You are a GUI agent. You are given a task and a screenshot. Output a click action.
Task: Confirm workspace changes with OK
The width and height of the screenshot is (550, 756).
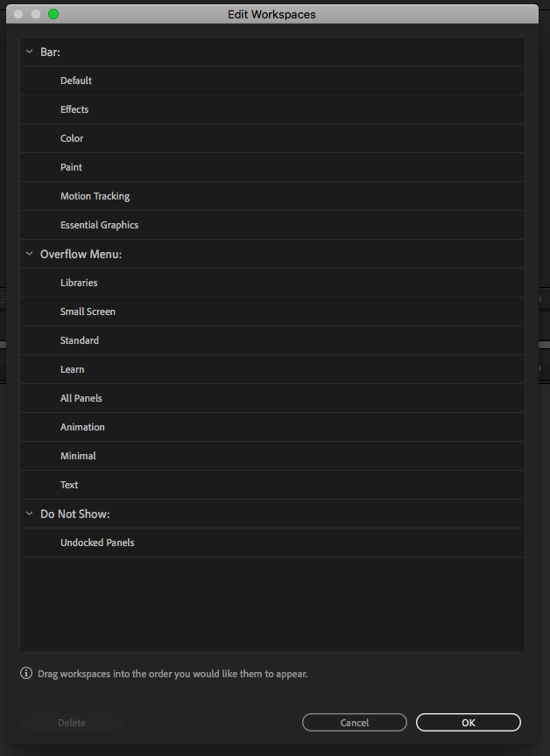pos(468,722)
